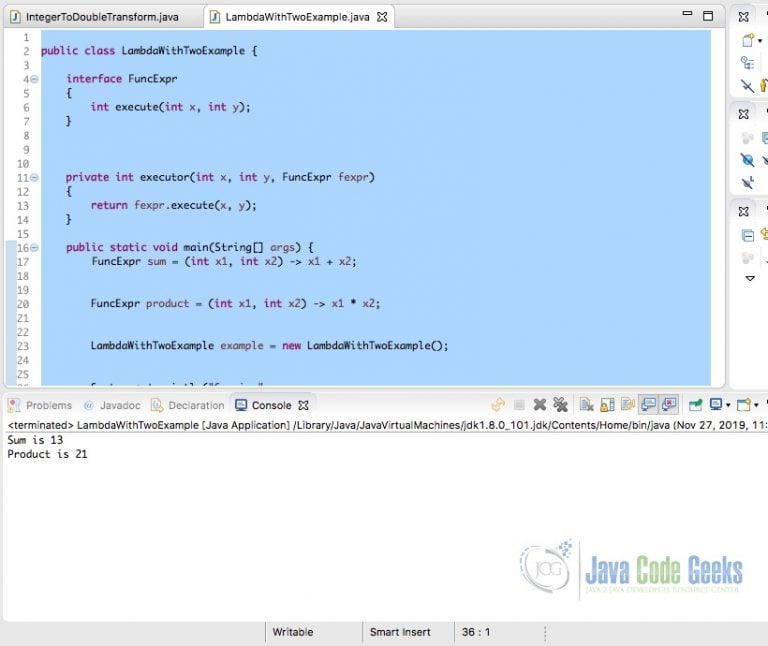Collapse the main method at line 16
This screenshot has width=768, height=646.
point(34,248)
